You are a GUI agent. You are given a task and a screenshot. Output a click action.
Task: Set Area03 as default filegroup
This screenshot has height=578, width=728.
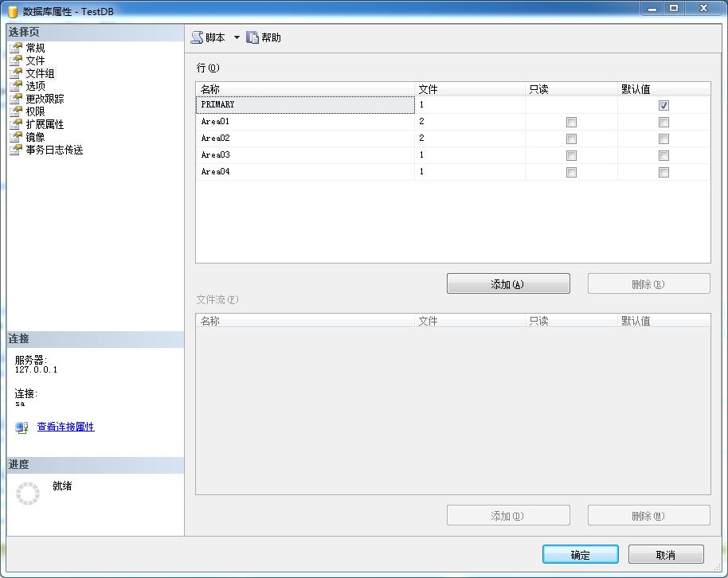point(663,155)
